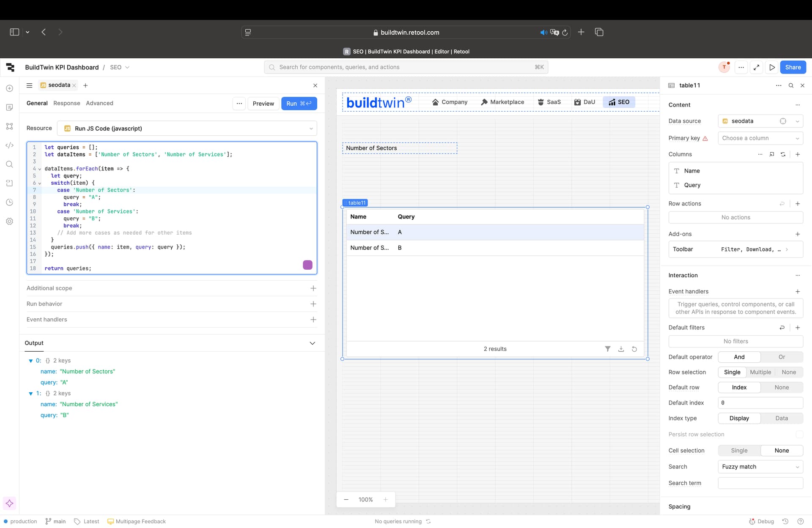
Task: Switch to Response tab
Action: (67, 103)
